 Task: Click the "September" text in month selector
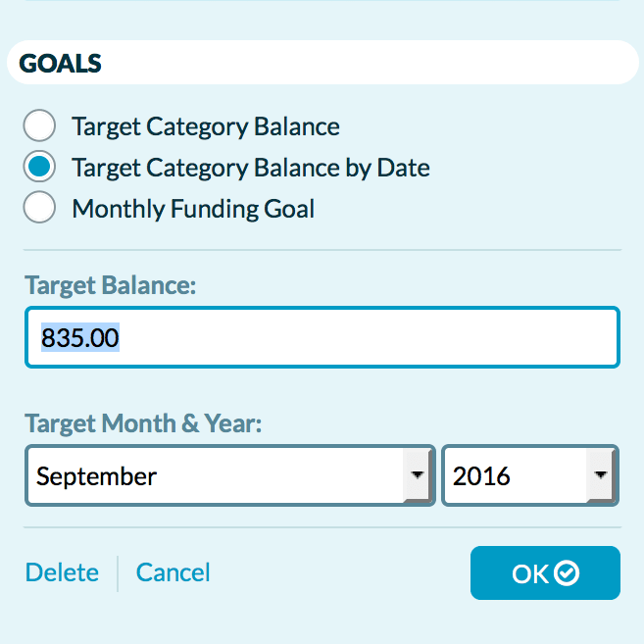[x=96, y=477]
